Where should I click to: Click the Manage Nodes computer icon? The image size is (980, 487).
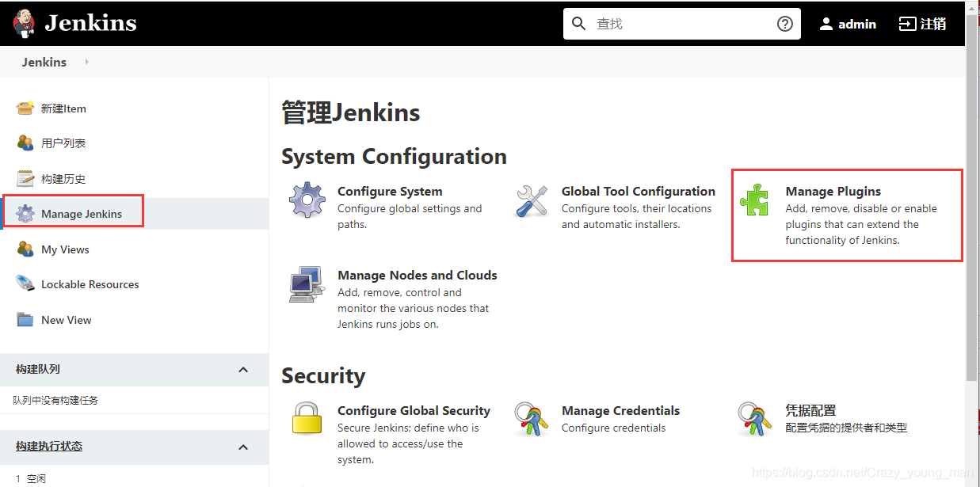click(x=307, y=284)
